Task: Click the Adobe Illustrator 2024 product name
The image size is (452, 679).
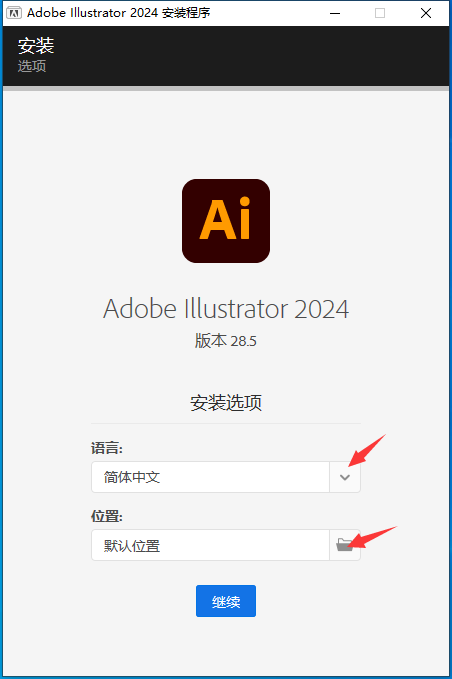Action: coord(226,309)
